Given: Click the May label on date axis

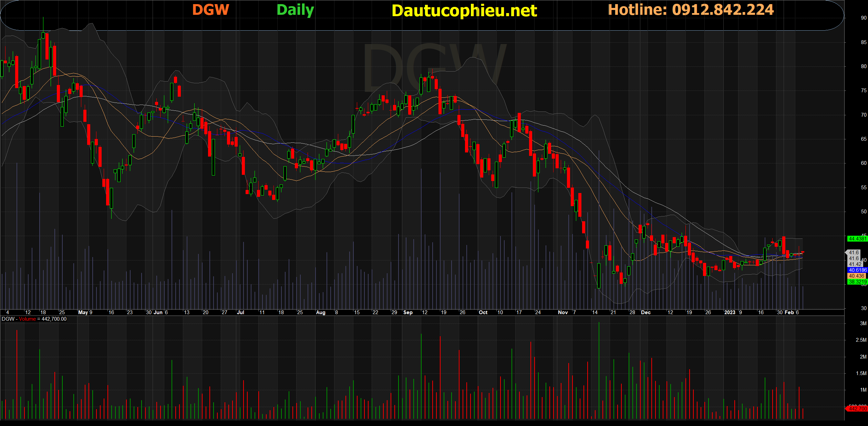Looking at the screenshot, I should click(83, 312).
